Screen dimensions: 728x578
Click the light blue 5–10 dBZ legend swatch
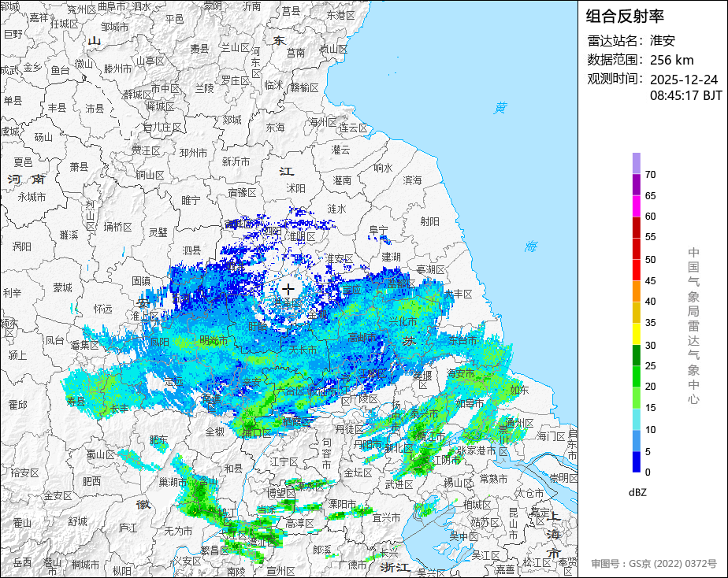636,441
